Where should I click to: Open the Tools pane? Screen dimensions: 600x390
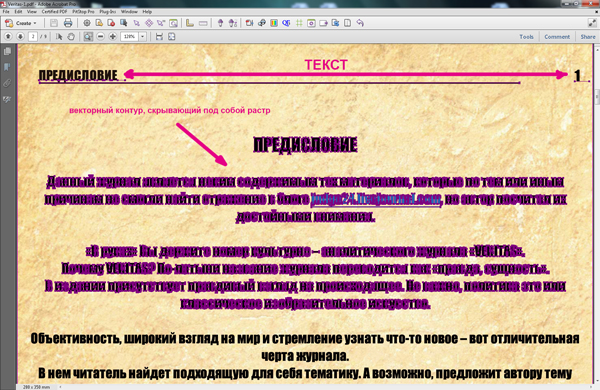tap(526, 37)
